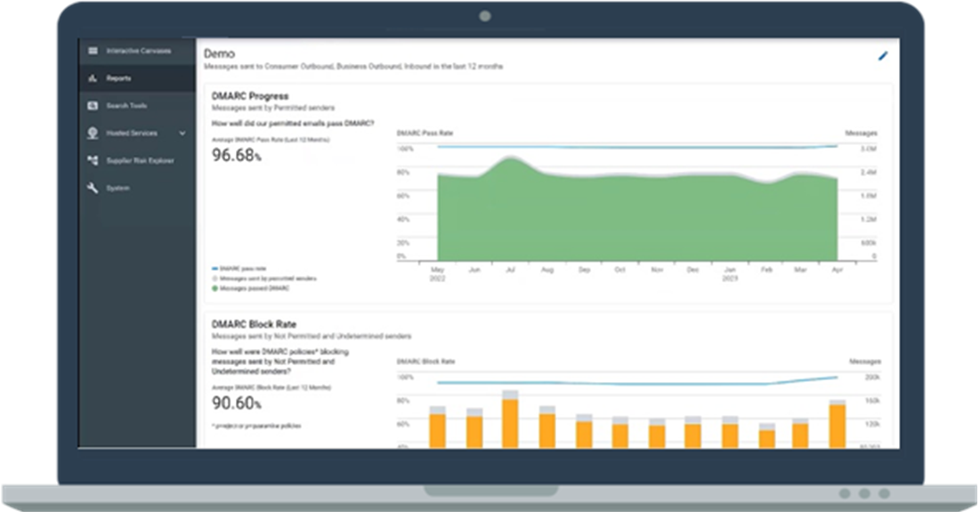Toggle the Messages passed DMARC legend entry
This screenshot has width=980, height=512.
(x=254, y=289)
